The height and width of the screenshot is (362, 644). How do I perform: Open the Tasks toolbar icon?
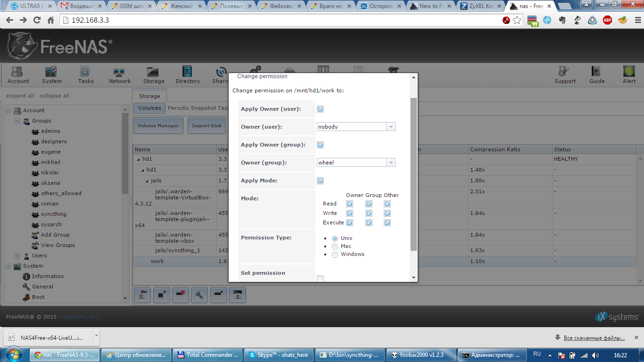(x=86, y=74)
